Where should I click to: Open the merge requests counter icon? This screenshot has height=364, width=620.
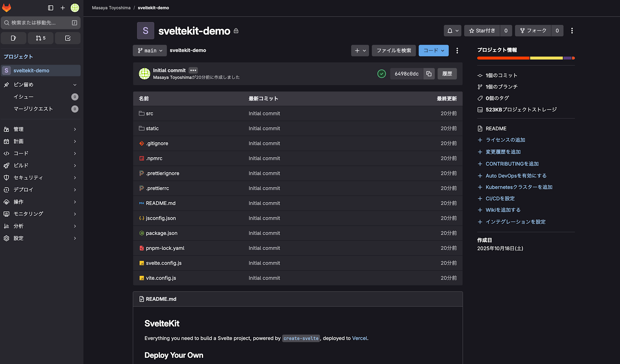pyautogui.click(x=41, y=38)
